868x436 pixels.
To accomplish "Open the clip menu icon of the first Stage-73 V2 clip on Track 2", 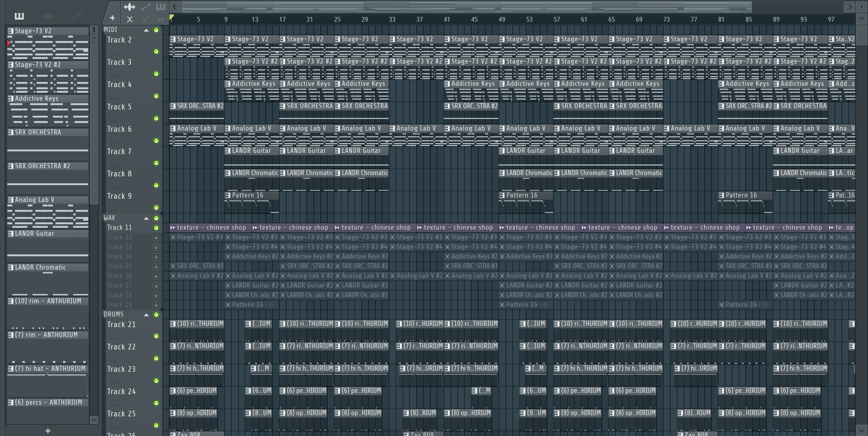I will [173, 39].
